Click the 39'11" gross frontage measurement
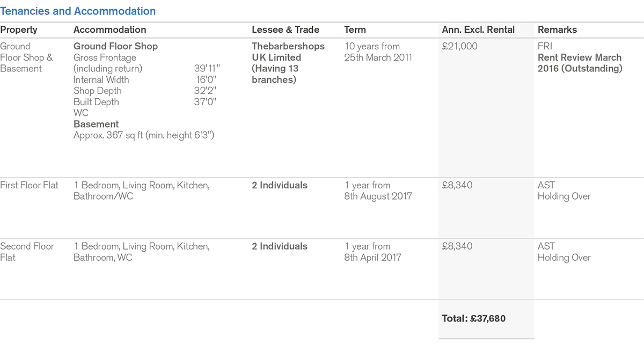The height and width of the screenshot is (344, 644). point(207,69)
